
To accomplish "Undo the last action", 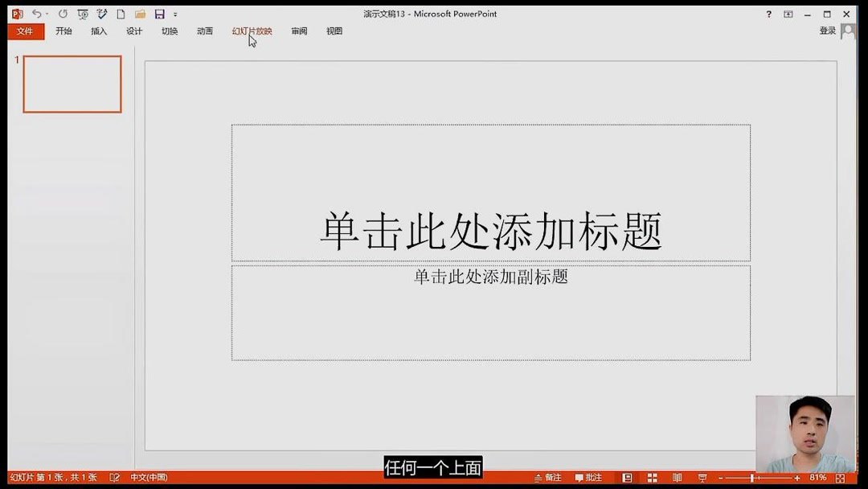I will 37,14.
